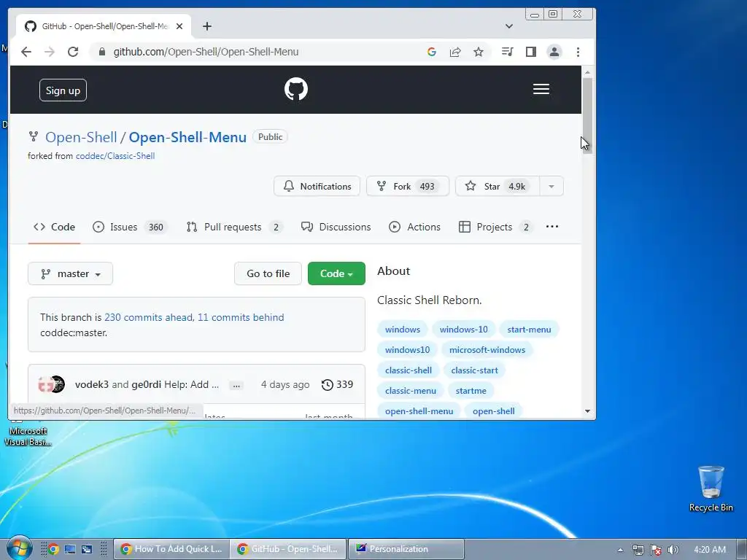The height and width of the screenshot is (560, 747).
Task: Open the ge0rdi author link
Action: pyautogui.click(x=146, y=385)
